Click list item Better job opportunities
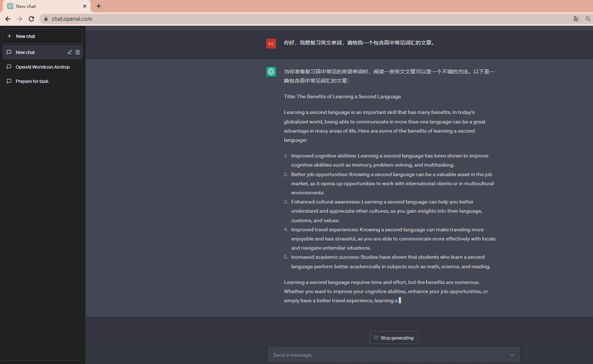Image resolution: width=593 pixels, height=364 pixels. (x=390, y=183)
